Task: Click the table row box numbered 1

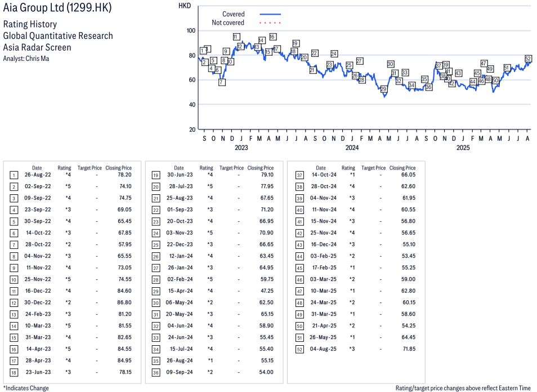Action: (14, 175)
